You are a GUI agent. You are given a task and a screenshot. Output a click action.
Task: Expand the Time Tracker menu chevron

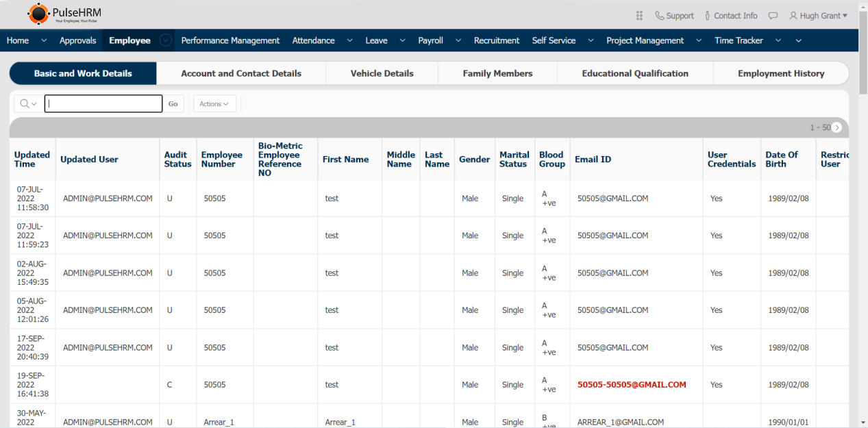point(778,40)
